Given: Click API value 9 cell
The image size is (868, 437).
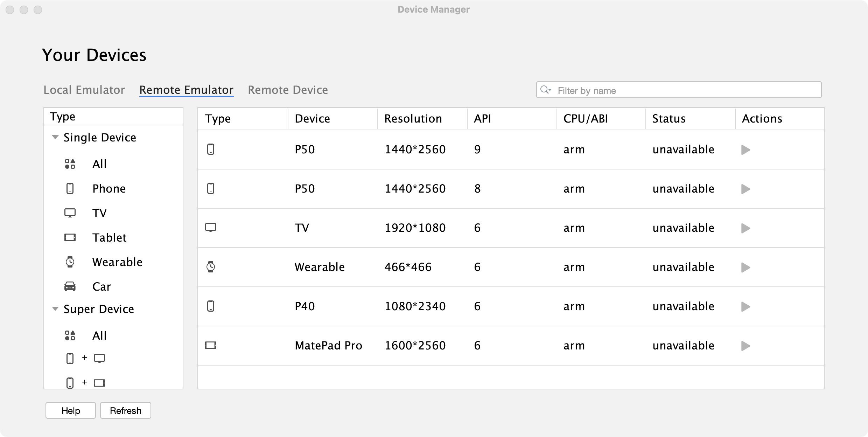Looking at the screenshot, I should tap(477, 150).
